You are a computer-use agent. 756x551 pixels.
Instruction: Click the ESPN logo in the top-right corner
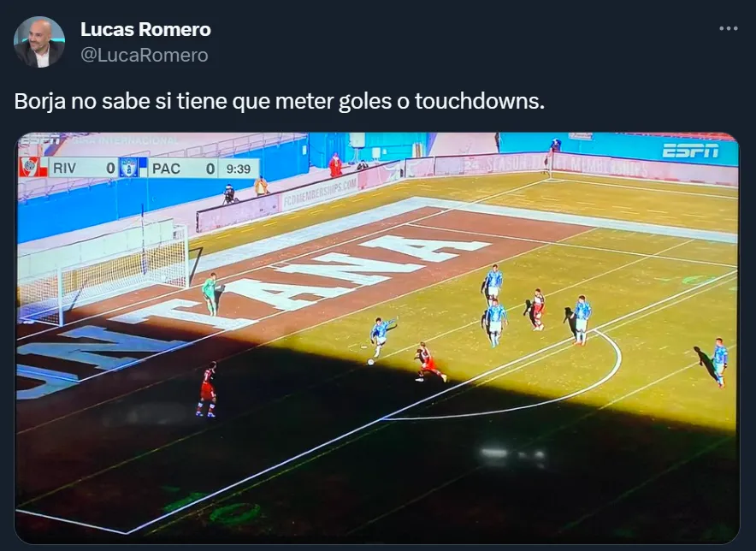point(690,151)
